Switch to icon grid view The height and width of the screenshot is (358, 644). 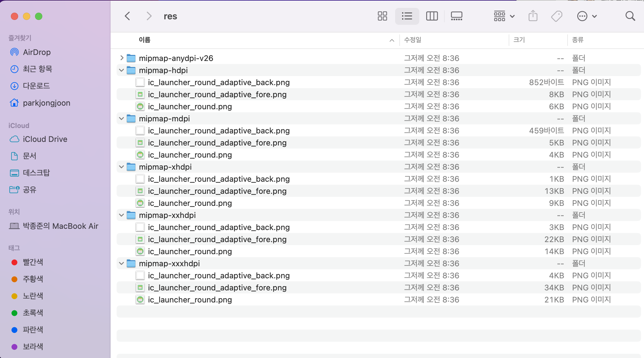pyautogui.click(x=382, y=16)
